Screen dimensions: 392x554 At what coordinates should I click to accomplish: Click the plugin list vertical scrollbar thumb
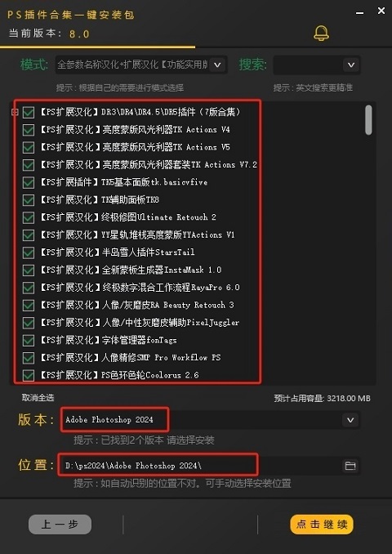coord(368,120)
